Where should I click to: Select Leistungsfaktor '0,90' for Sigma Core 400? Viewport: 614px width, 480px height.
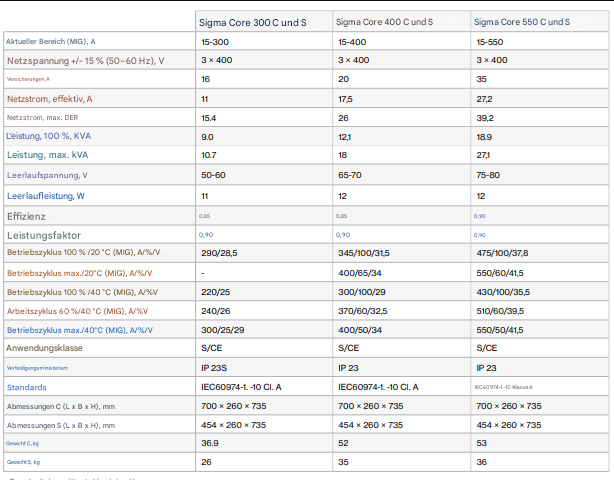(343, 235)
